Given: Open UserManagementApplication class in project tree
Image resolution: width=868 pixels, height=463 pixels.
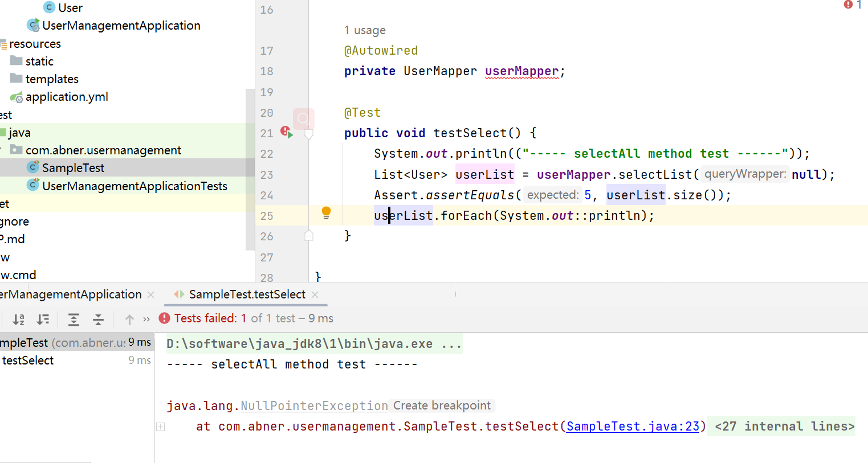Looking at the screenshot, I should [x=121, y=26].
